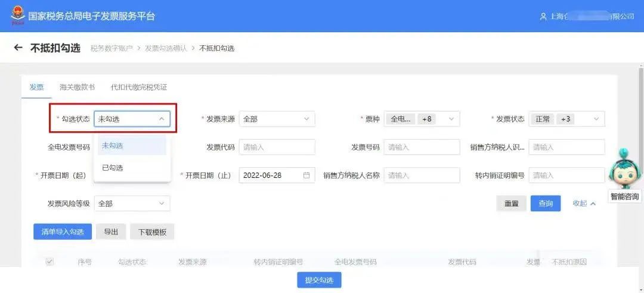
Task: Click the tax bureau emblem logo
Action: (x=17, y=16)
